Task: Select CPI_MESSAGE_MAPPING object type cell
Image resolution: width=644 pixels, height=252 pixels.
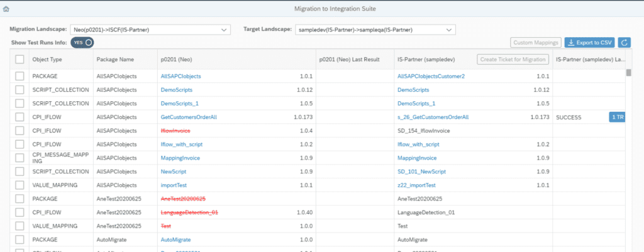Action: (x=61, y=158)
